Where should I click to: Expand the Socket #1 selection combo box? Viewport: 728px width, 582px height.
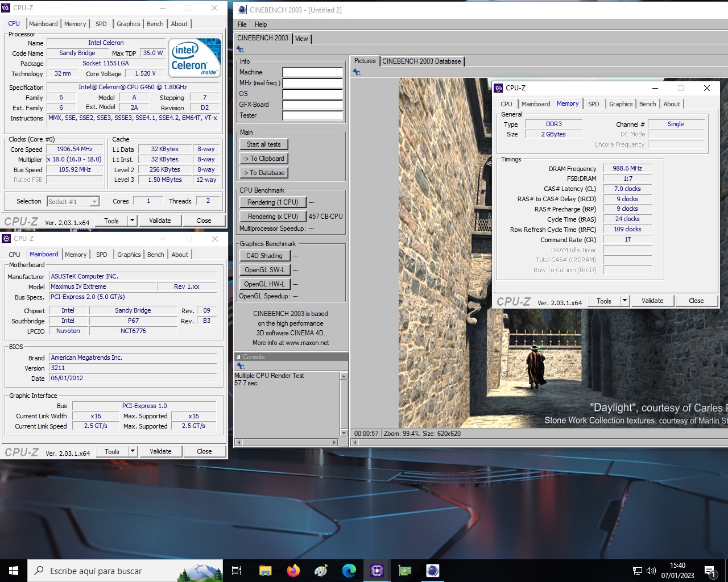tap(94, 202)
